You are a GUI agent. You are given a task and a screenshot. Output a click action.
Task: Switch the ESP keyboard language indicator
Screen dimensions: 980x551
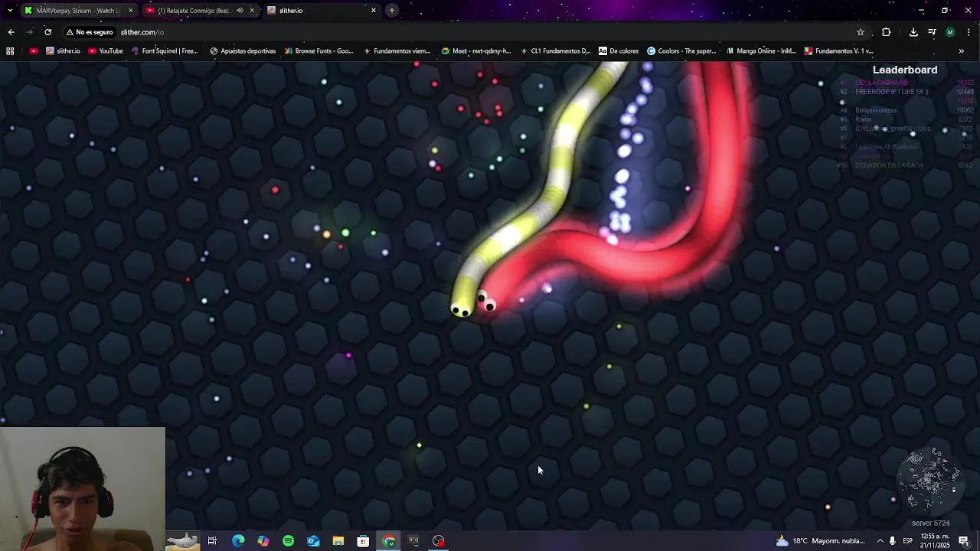(907, 541)
